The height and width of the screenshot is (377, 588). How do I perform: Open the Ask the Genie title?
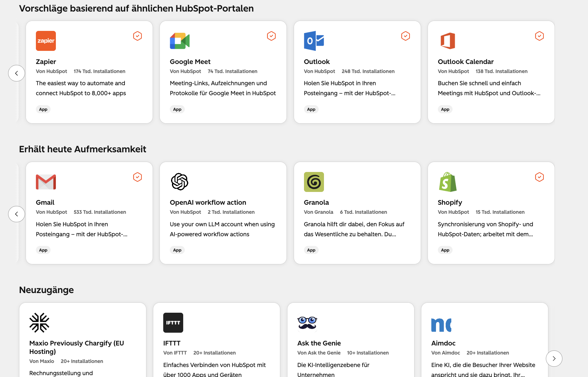pos(319,343)
